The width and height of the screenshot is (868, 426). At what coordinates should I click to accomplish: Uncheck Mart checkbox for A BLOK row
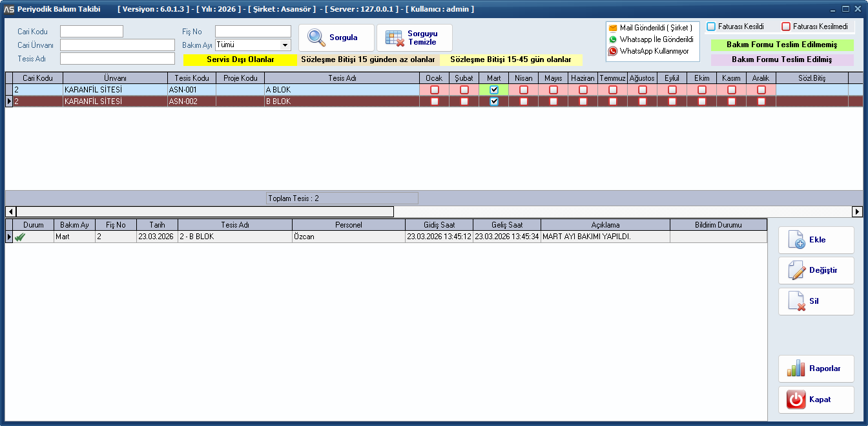494,90
